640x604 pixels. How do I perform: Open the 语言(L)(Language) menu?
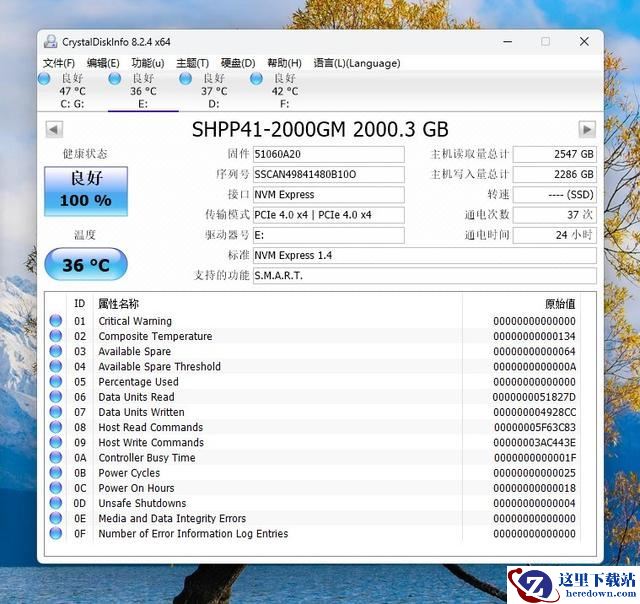tap(357, 63)
